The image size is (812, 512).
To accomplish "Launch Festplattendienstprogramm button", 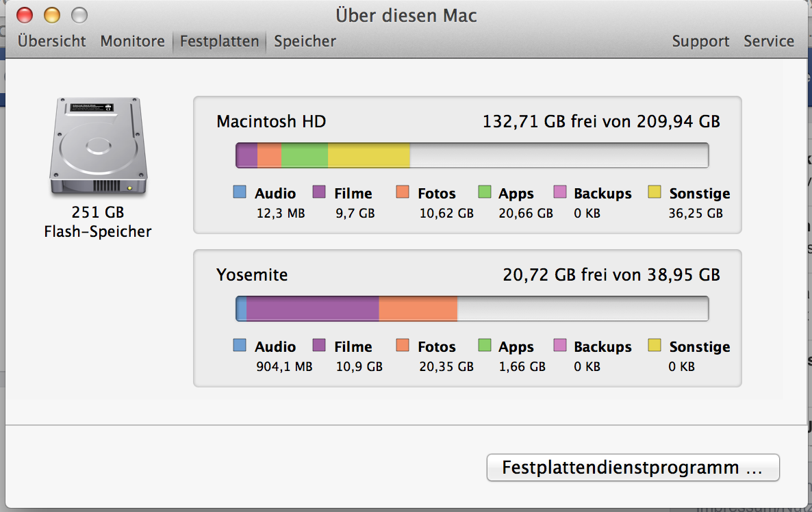I will click(x=633, y=468).
